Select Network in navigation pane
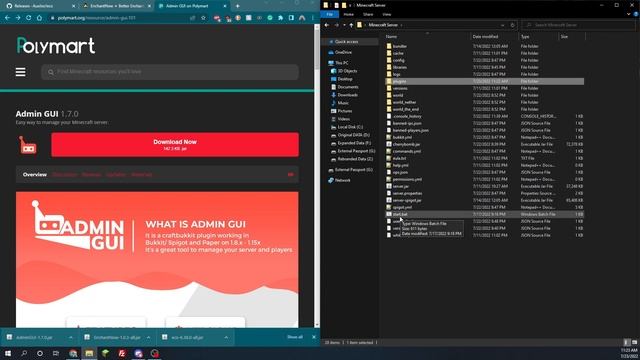The height and width of the screenshot is (360, 640). 342,180
